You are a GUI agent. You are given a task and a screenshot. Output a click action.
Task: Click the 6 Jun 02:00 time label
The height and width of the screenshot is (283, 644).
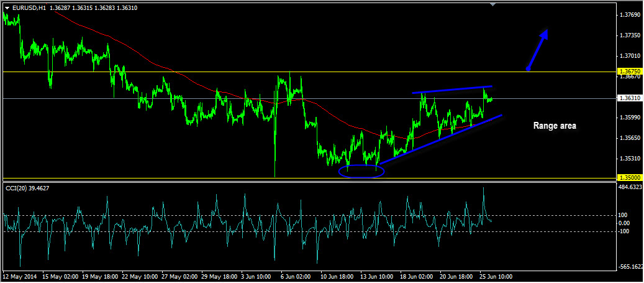coord(296,276)
